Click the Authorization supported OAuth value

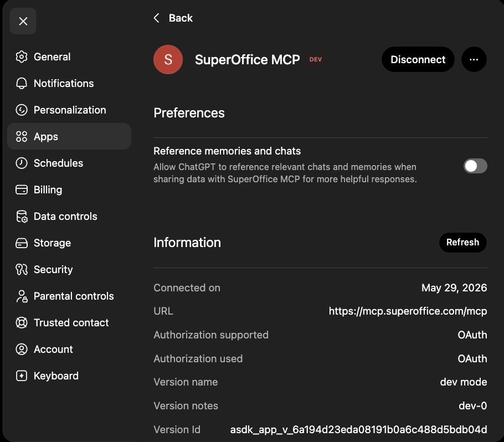click(x=472, y=335)
